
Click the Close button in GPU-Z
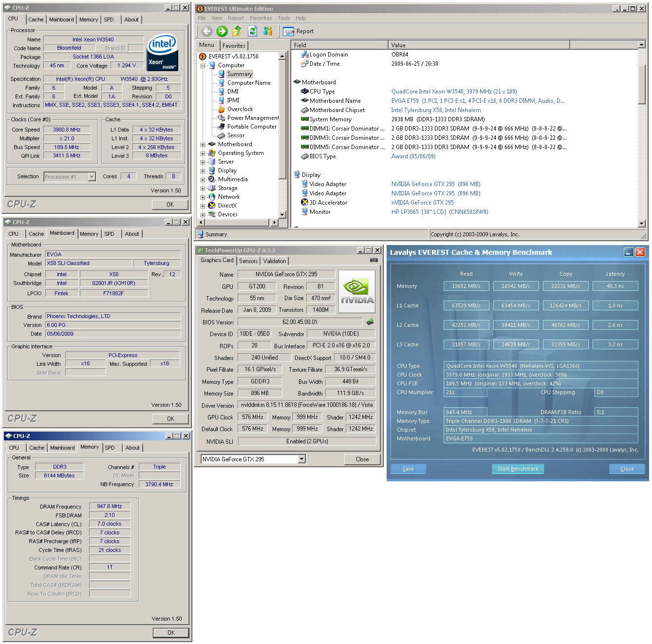(x=362, y=459)
